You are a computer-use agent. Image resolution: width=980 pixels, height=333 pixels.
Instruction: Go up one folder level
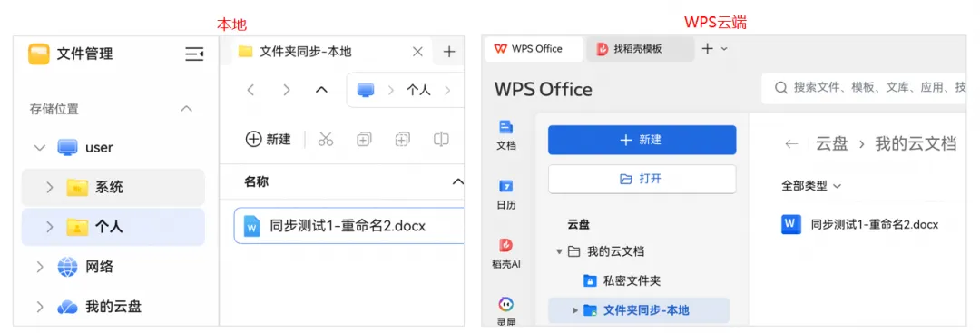coord(321,90)
